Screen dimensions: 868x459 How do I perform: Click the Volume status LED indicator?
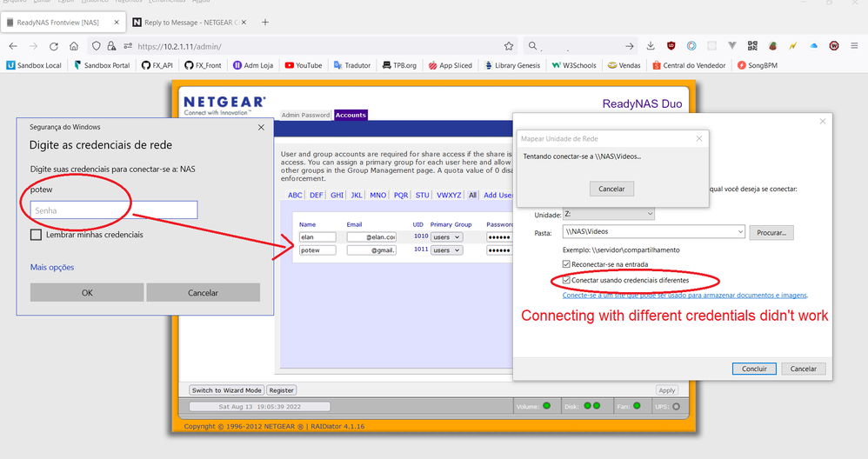[x=546, y=406]
